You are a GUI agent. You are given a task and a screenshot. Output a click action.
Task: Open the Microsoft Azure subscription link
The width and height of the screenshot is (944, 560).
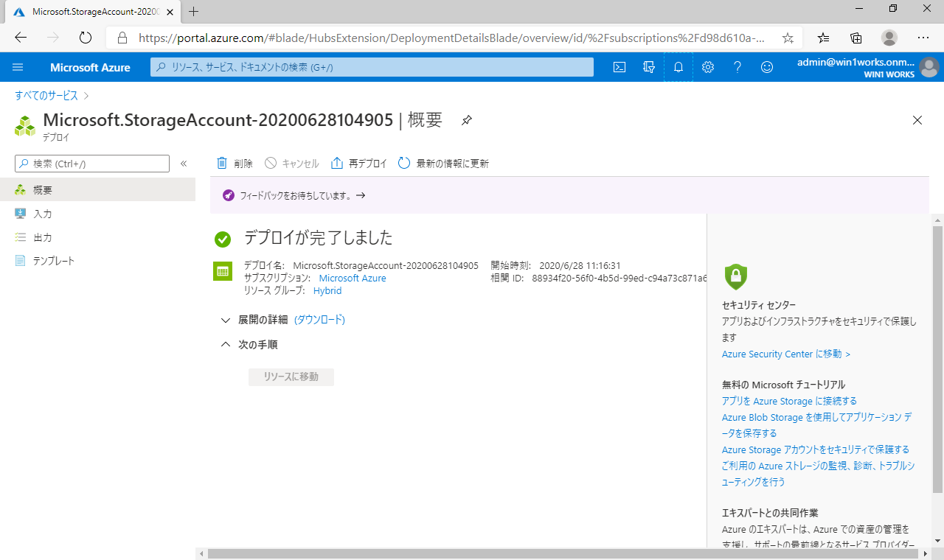[x=353, y=278]
